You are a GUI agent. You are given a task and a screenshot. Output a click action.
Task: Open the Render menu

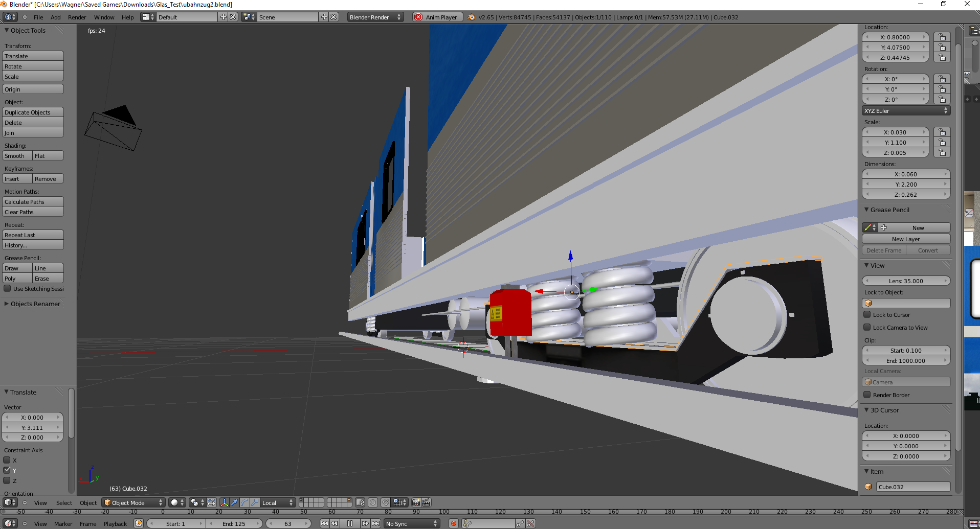[x=77, y=17]
